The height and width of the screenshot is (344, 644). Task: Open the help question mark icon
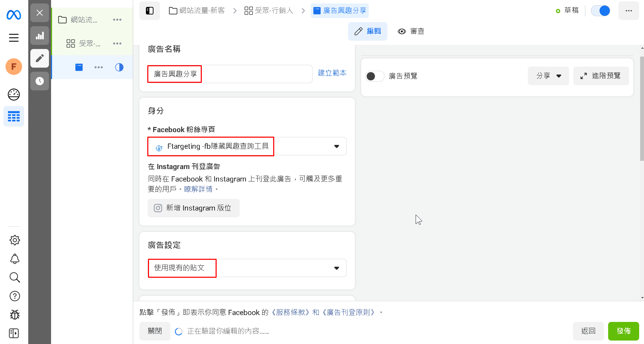[14, 296]
